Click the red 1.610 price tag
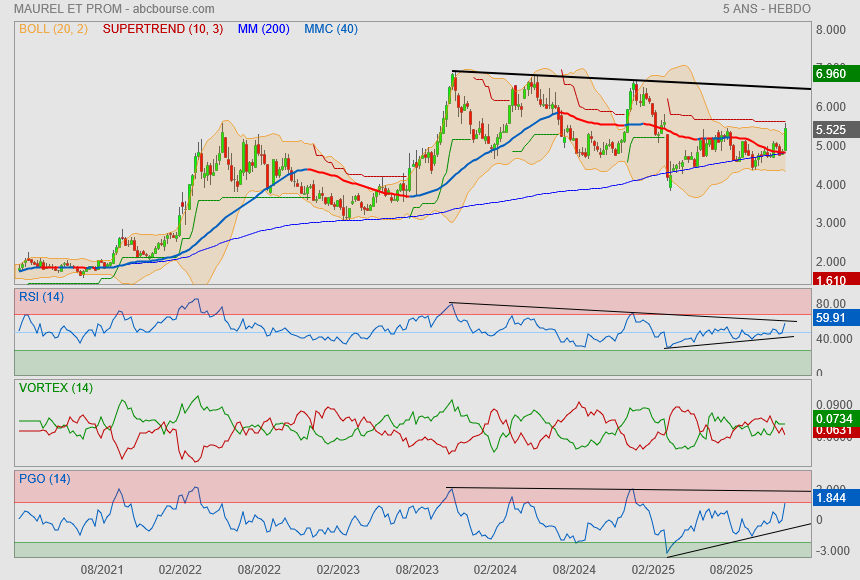 [x=831, y=281]
